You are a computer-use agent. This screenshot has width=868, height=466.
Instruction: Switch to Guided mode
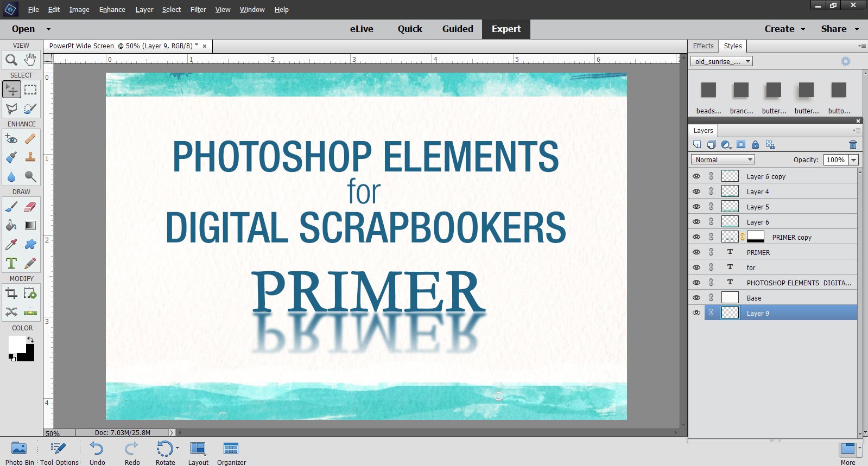(x=458, y=29)
